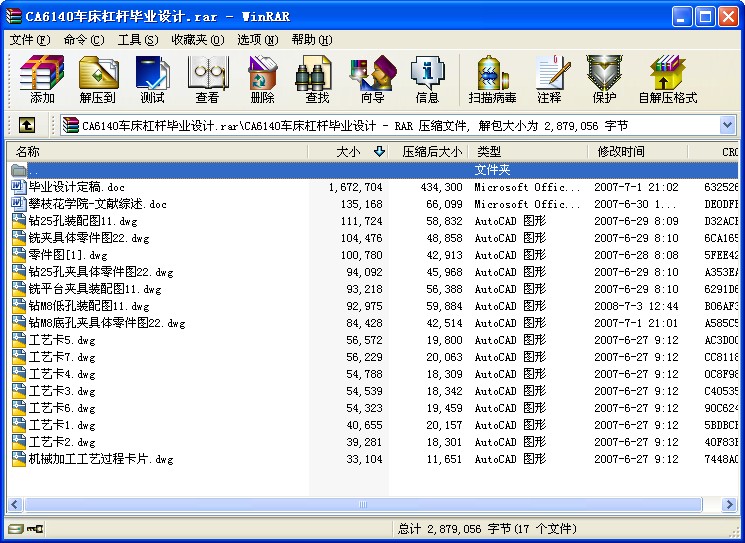This screenshot has height=543, width=745.
Task: Select file 工艺卡6.dwg
Action: 62,408
